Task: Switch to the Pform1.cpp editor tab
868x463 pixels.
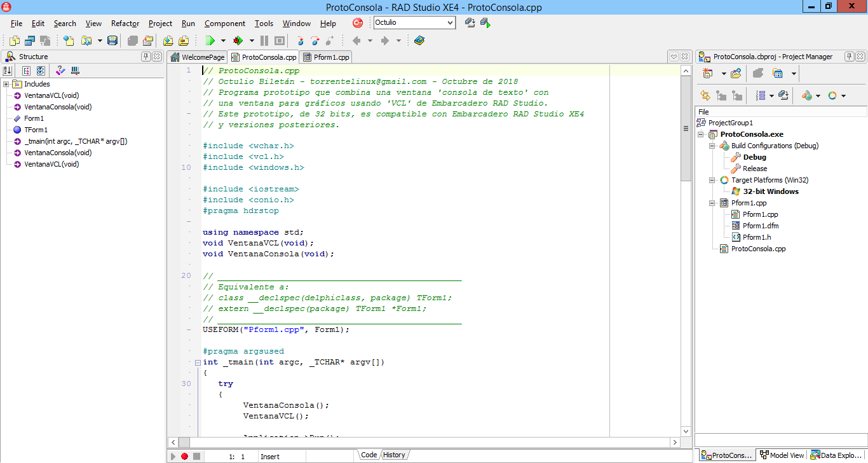Action: point(325,57)
